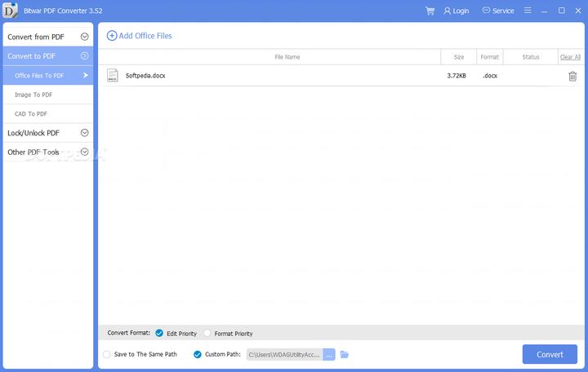The width and height of the screenshot is (588, 372).
Task: Select the Convert to PDF label
Action: 32,55
